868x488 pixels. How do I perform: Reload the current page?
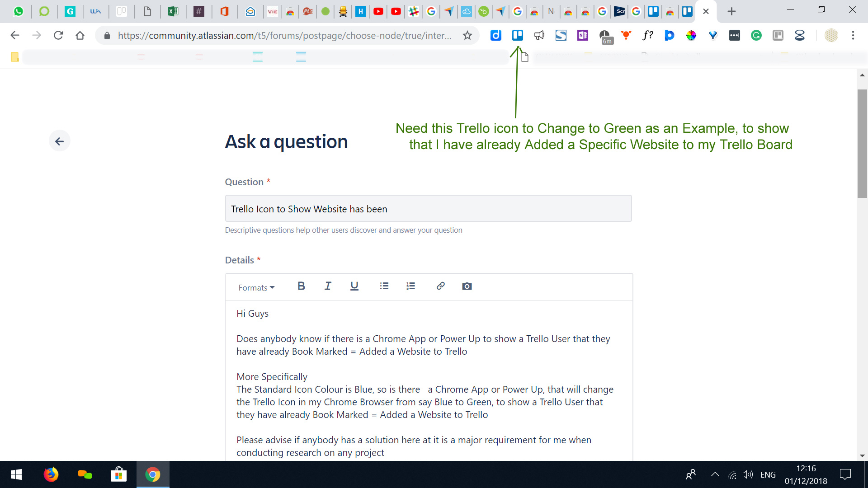click(58, 35)
